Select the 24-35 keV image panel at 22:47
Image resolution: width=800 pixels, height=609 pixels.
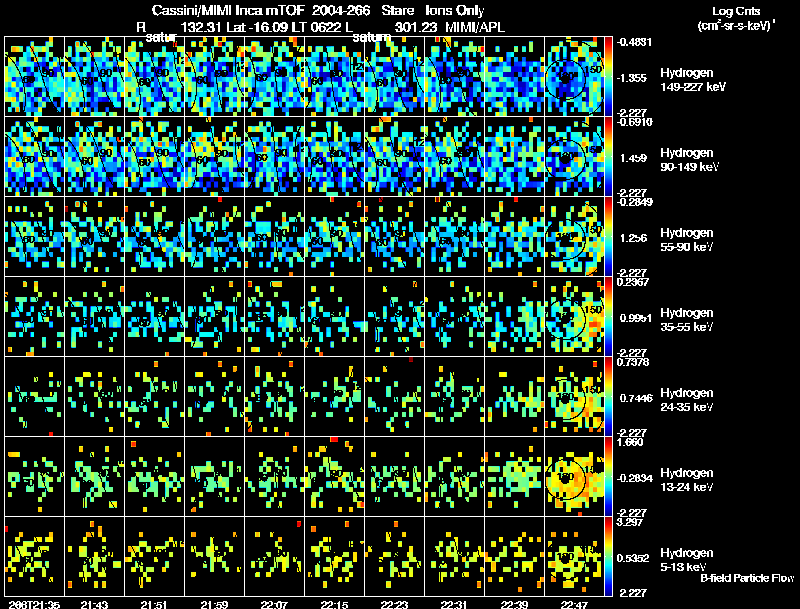tap(574, 396)
